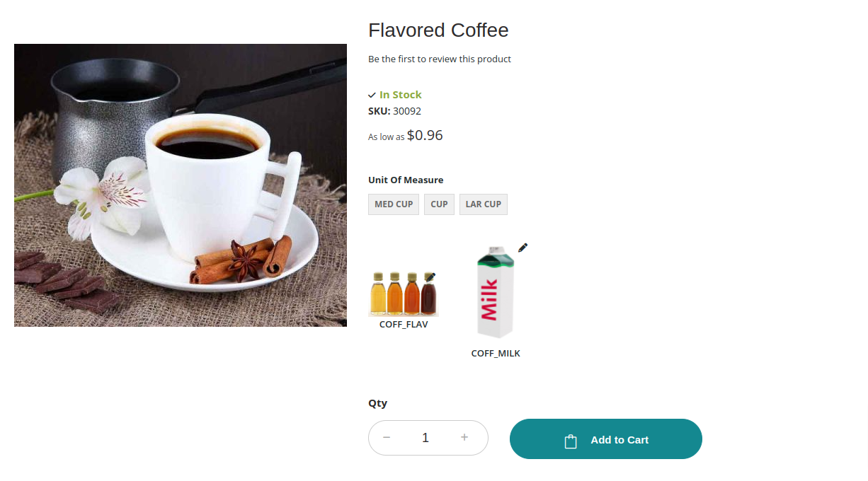The height and width of the screenshot is (481, 868).
Task: Click the shopping bag icon on Add to Cart
Action: point(571,441)
